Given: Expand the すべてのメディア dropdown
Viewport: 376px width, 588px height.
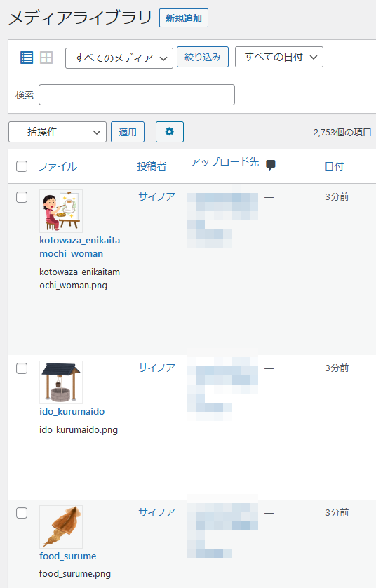Looking at the screenshot, I should coord(119,58).
